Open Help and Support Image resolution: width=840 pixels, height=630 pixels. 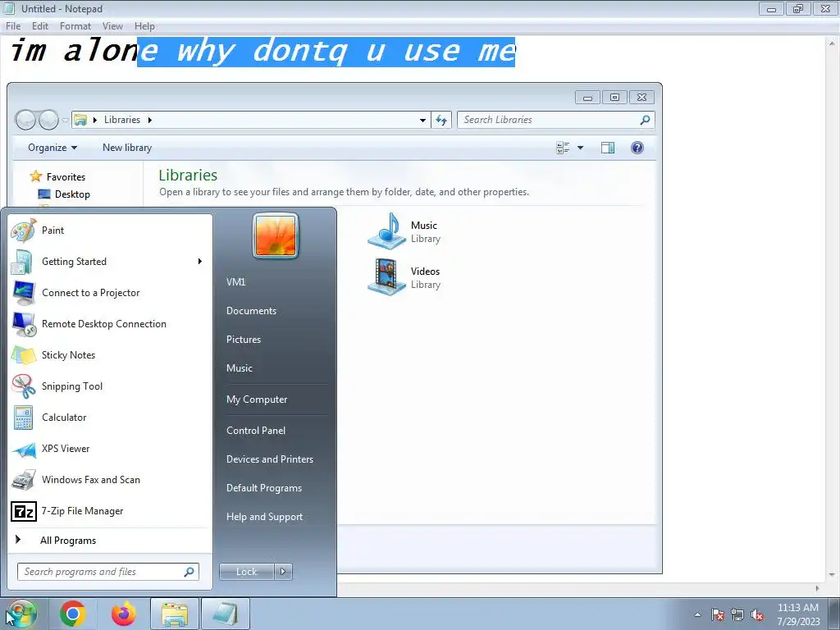(x=265, y=517)
